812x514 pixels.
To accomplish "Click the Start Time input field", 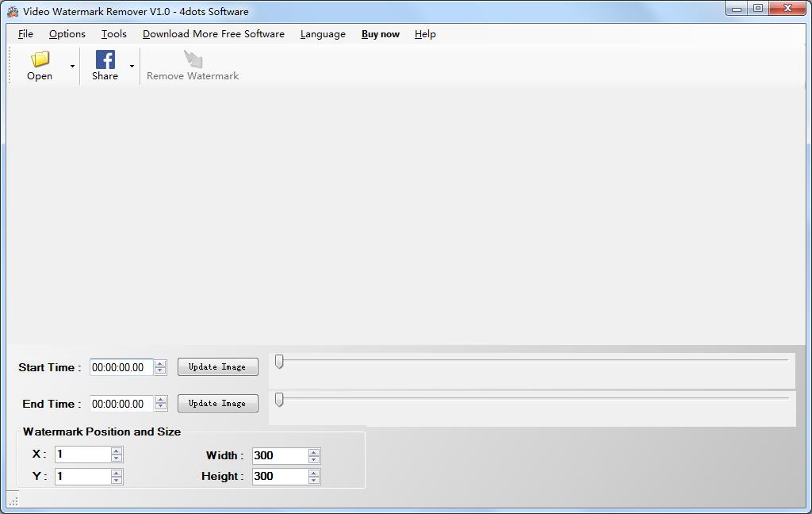I will pos(121,367).
